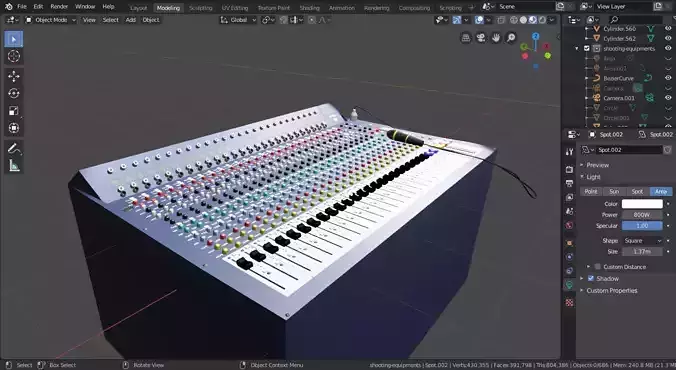Switch to the UV Editing workspace tab
This screenshot has height=370, width=676.
[235, 8]
